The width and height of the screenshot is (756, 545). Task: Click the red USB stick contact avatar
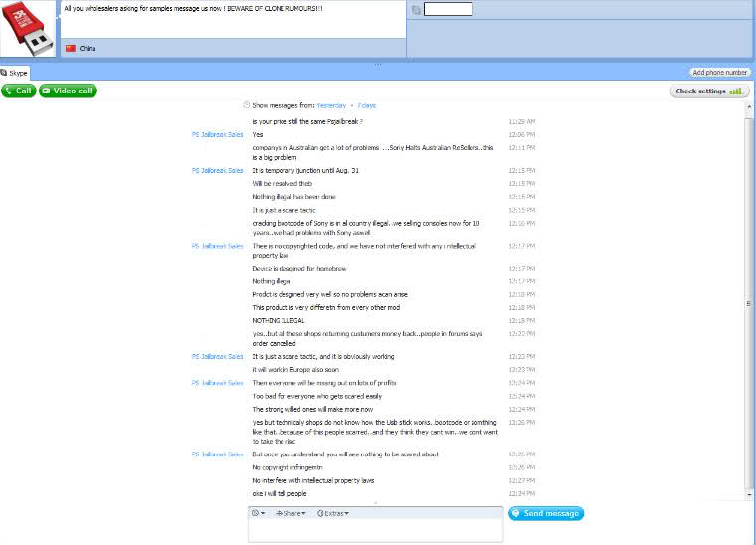pos(28,30)
